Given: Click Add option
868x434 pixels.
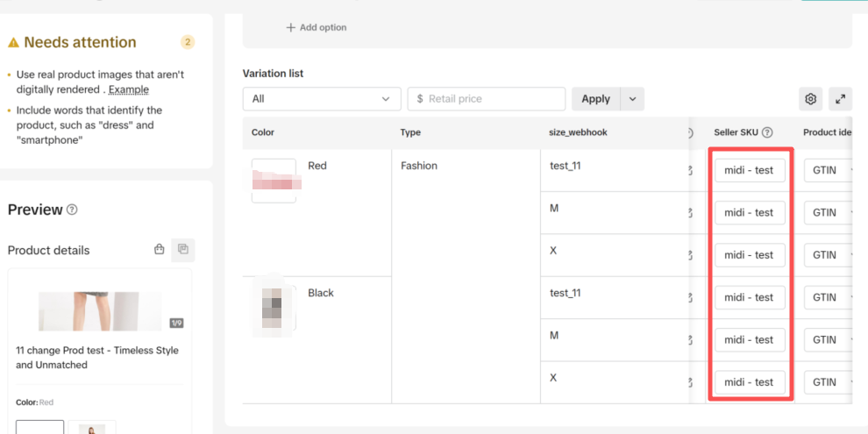Looking at the screenshot, I should [x=317, y=27].
